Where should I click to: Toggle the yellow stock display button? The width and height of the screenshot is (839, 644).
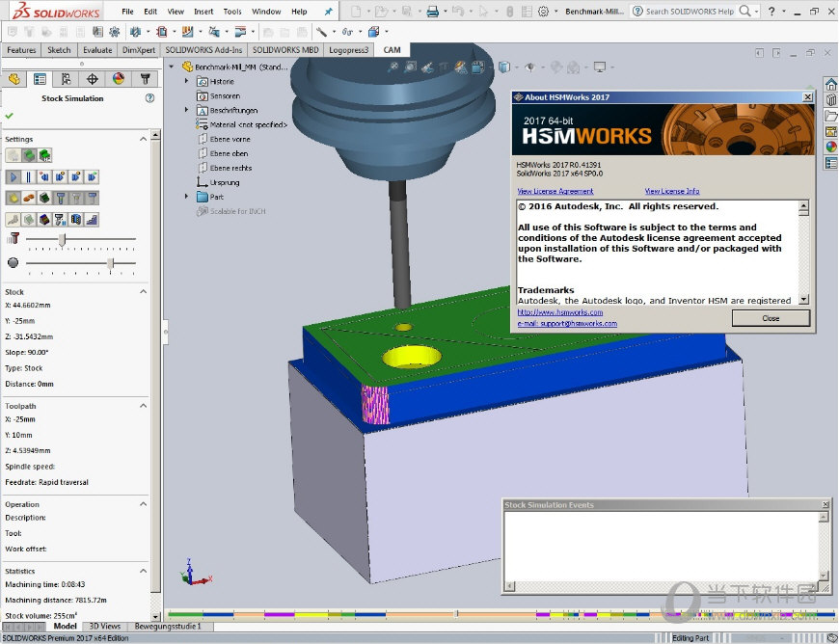click(x=14, y=198)
